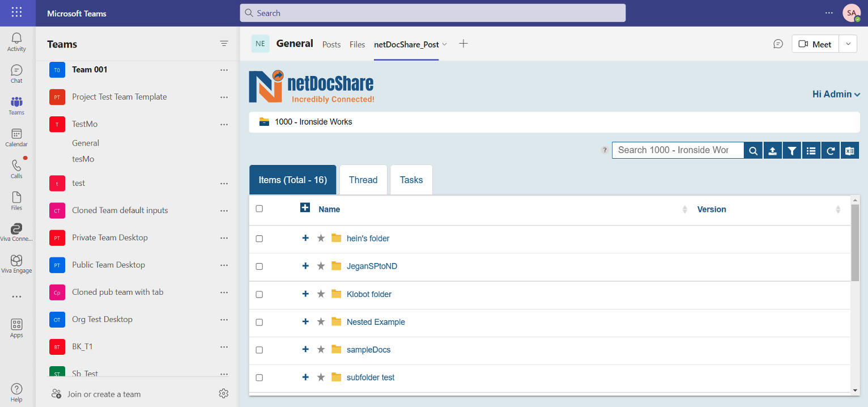868x407 pixels.
Task: Click the search help question mark icon
Action: [605, 150]
